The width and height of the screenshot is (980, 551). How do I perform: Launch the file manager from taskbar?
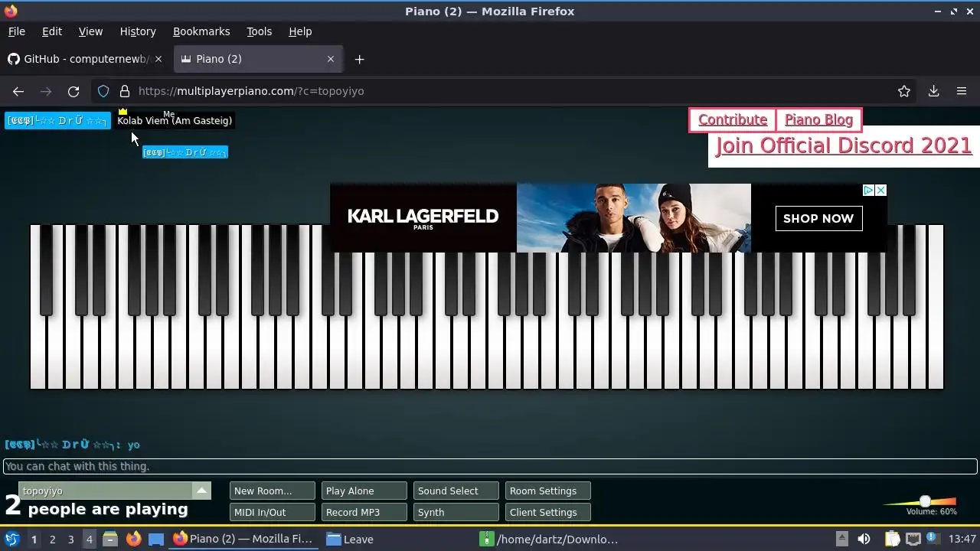tap(110, 539)
